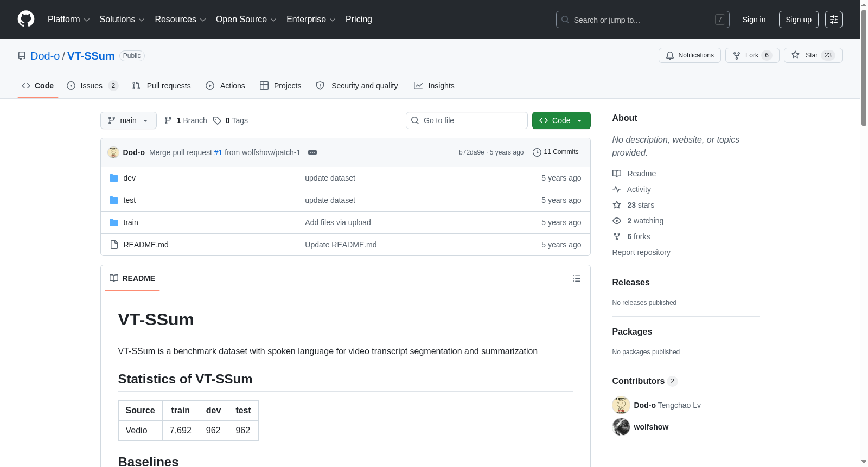Open the Releases section heading link
868x467 pixels.
[631, 283]
